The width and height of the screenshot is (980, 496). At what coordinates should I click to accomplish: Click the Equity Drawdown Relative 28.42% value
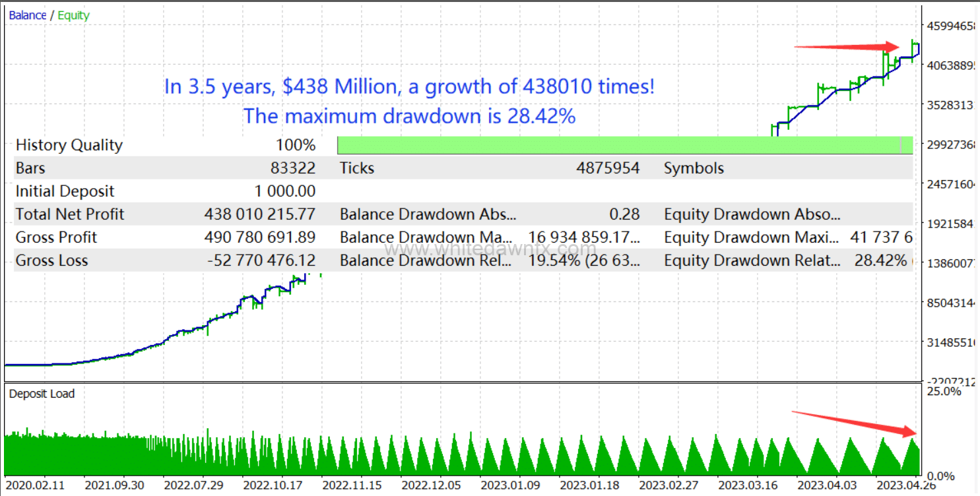pos(880,261)
